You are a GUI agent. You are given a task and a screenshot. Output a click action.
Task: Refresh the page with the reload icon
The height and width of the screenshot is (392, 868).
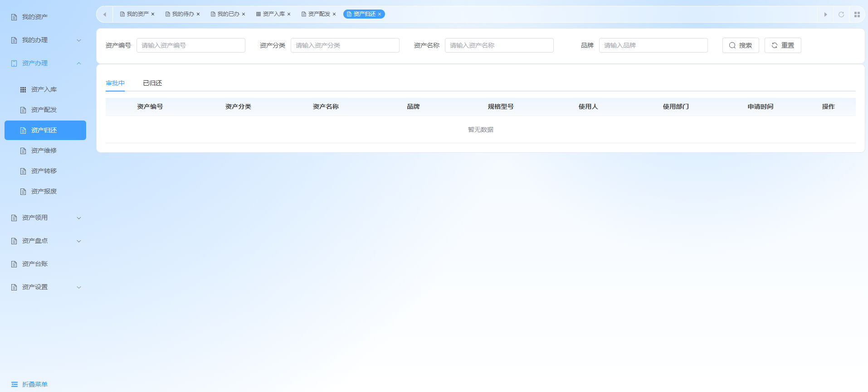(841, 15)
